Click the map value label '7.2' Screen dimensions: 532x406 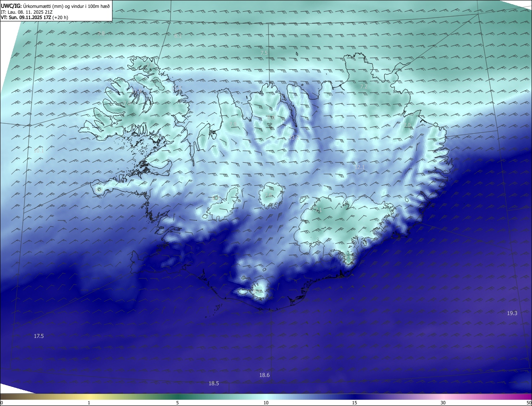pyautogui.click(x=363, y=87)
